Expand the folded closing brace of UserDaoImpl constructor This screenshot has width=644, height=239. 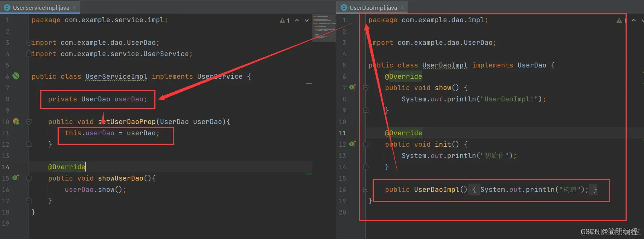coord(595,189)
